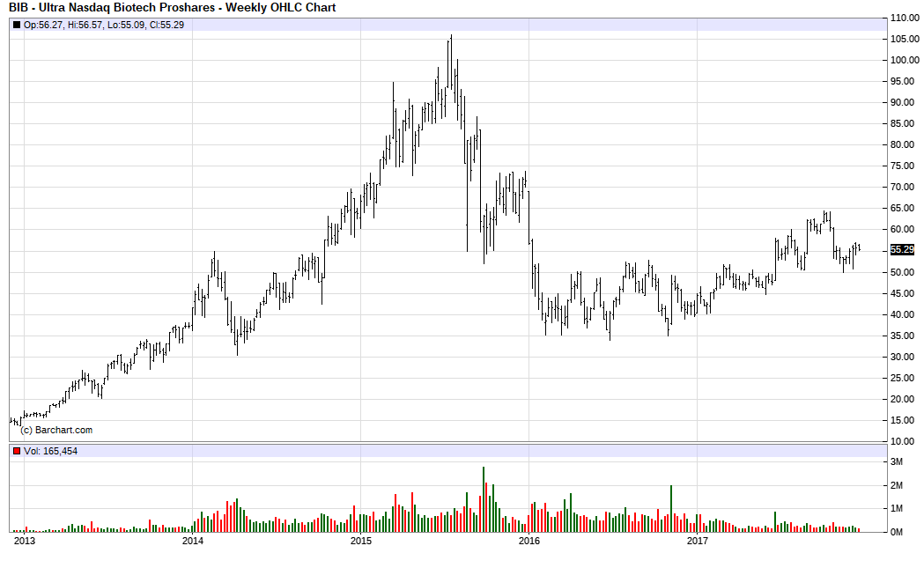Screen dimensions: 924x568
Task: Click the 15.00 price axis label
Action: [x=902, y=421]
